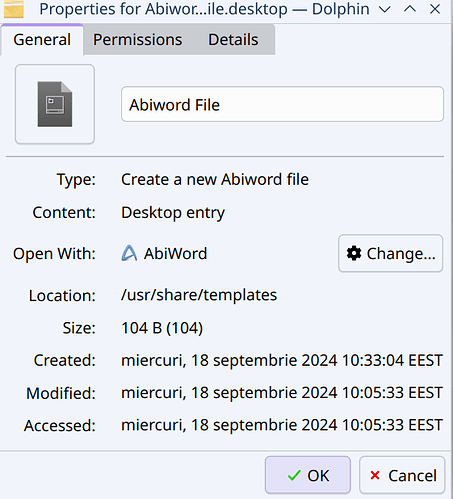Maximize the window with the title bar up chevron
This screenshot has width=453, height=499.
coord(410,9)
